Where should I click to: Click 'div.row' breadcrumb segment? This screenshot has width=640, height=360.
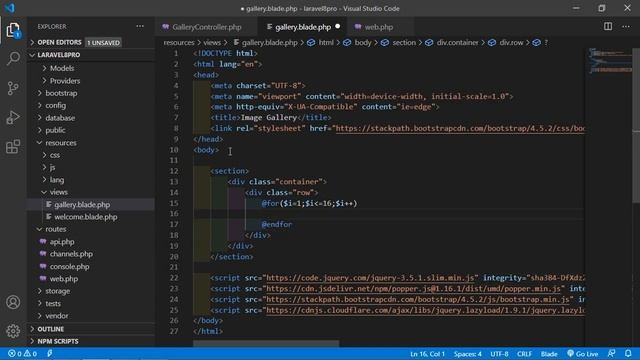click(511, 42)
